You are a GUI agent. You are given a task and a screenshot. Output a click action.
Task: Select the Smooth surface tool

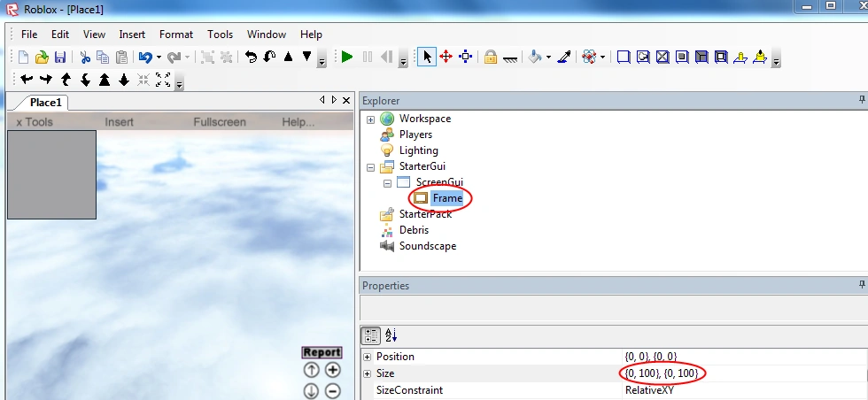(x=624, y=57)
